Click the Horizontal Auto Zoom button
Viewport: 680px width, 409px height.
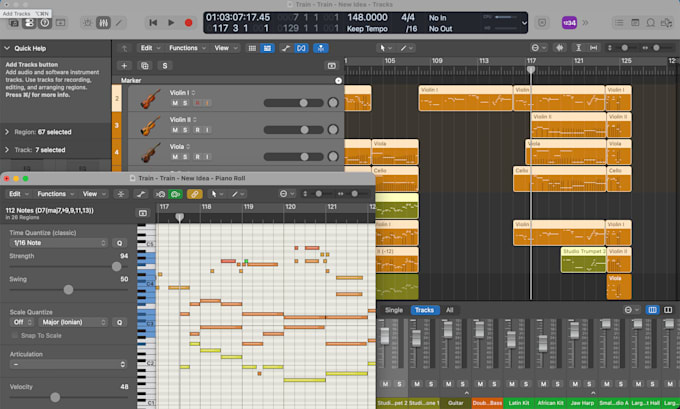tap(593, 48)
